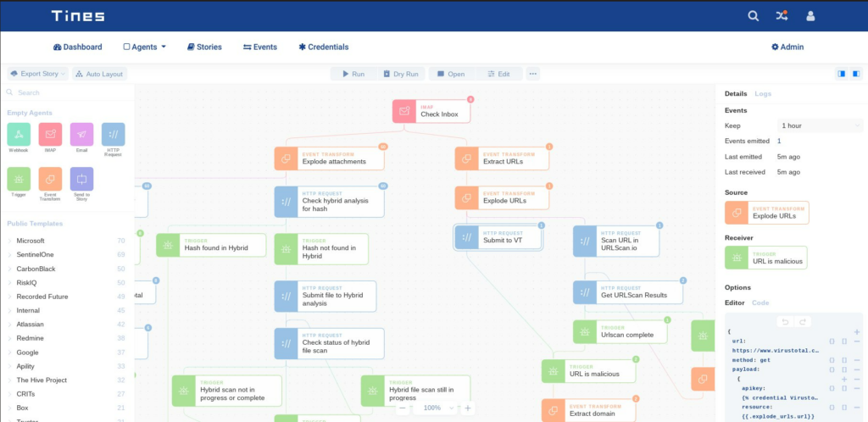Choose the HTTP Request empty agent icon
This screenshot has height=422, width=868.
tap(114, 135)
